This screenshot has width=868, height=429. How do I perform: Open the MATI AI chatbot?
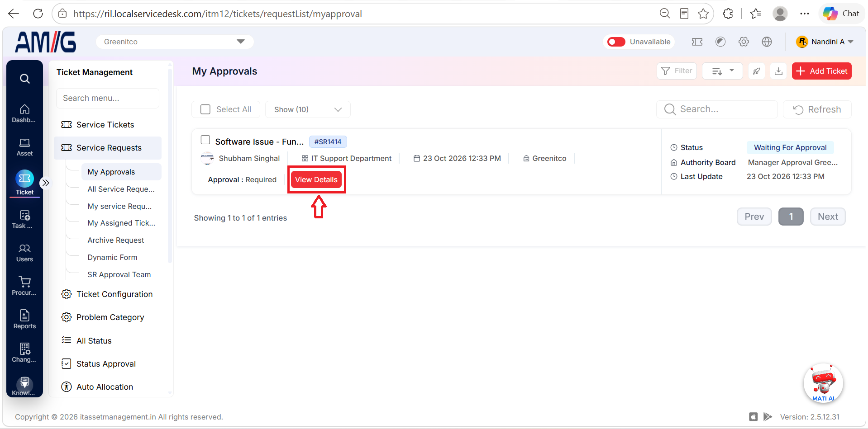click(x=823, y=383)
